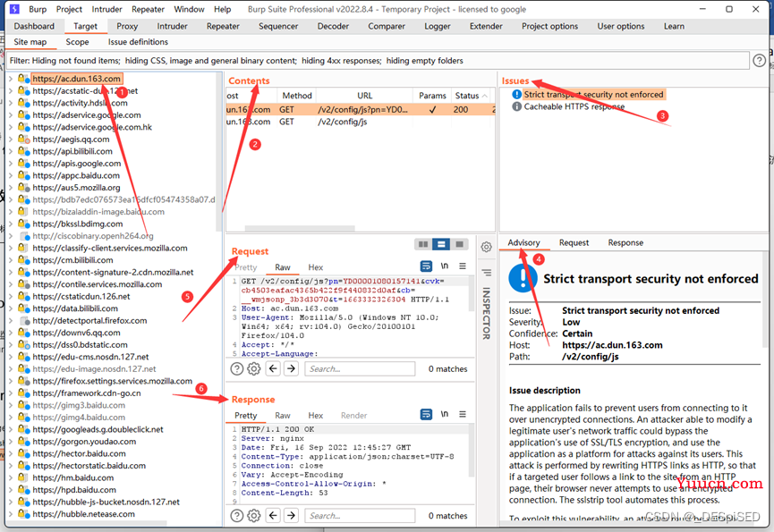Open the Render view of Response

354,416
